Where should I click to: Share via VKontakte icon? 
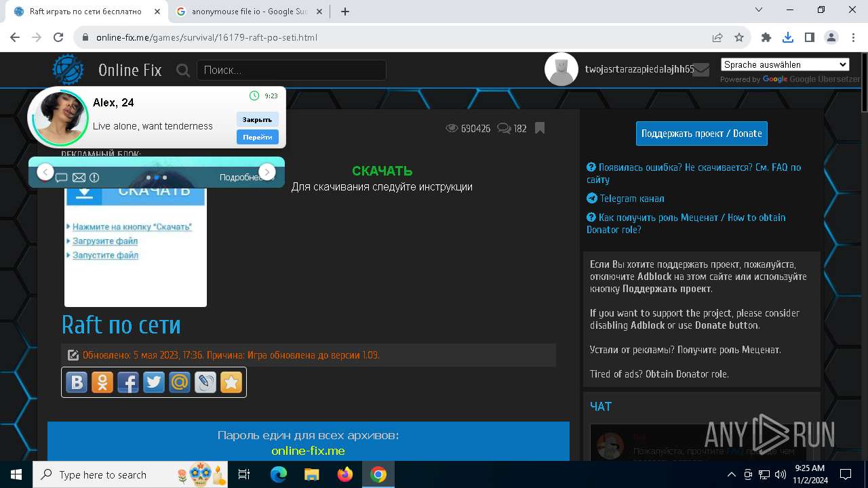point(77,382)
